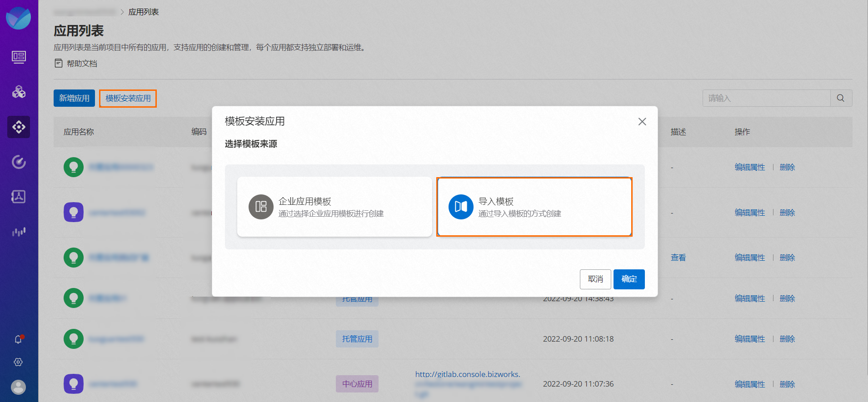Viewport: 868px width, 402px height.
Task: Open the settings gear in sidebar
Action: point(18,362)
